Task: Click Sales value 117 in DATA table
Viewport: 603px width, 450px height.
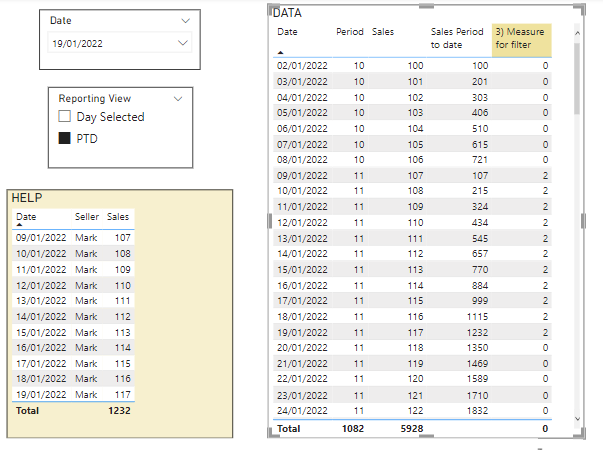Action: [x=415, y=332]
